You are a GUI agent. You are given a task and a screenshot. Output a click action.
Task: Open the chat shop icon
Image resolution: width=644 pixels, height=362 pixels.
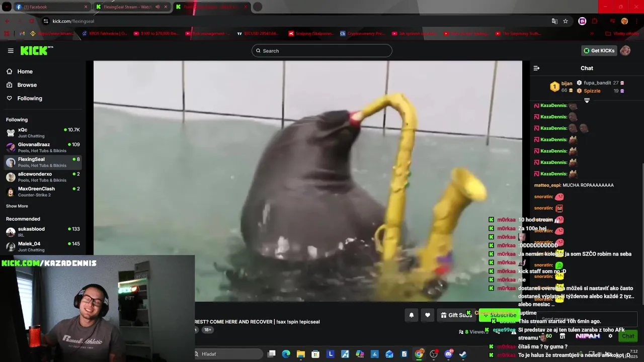pos(562,336)
